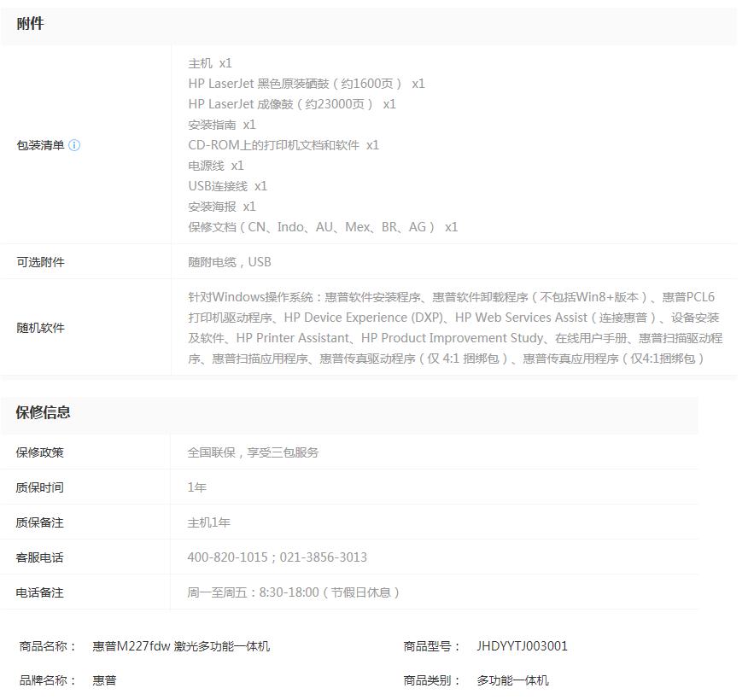Click the 质保时间 row label

click(x=39, y=487)
